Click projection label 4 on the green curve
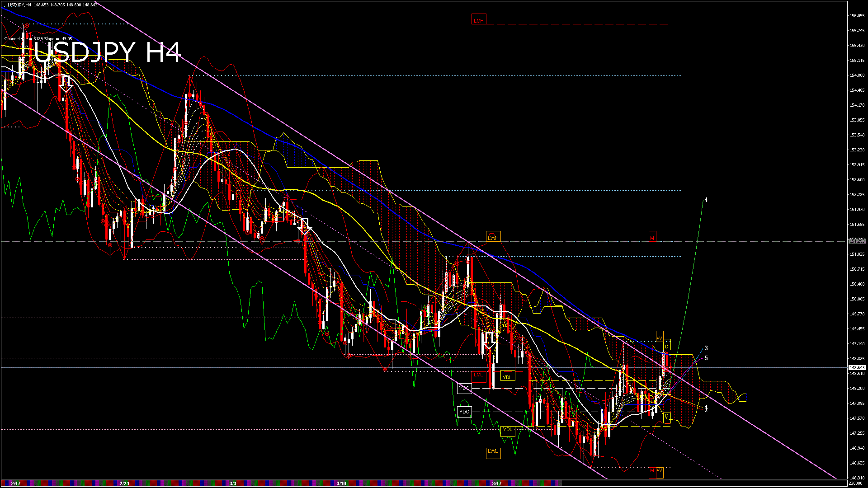 tap(706, 200)
